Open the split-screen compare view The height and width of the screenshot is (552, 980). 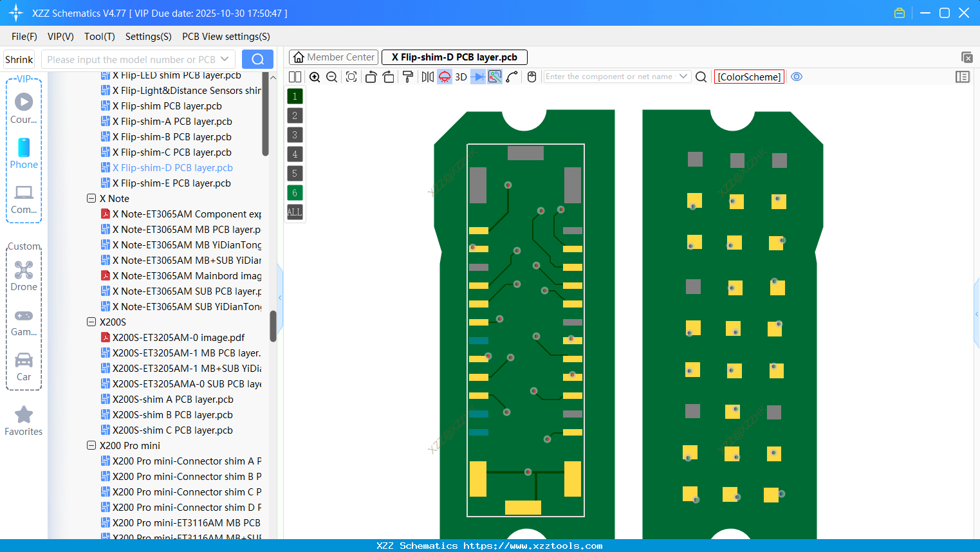294,77
